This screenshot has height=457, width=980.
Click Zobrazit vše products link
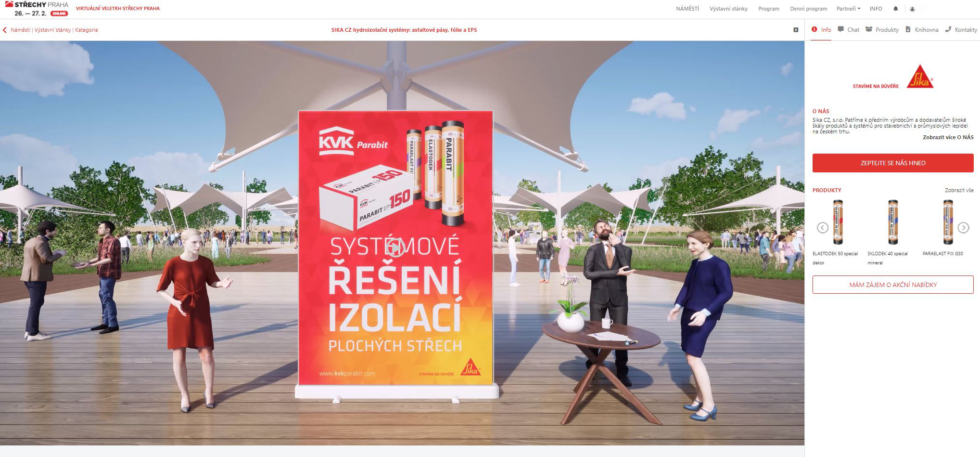point(959,190)
